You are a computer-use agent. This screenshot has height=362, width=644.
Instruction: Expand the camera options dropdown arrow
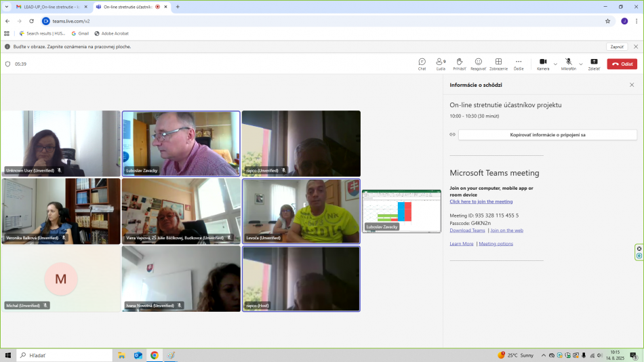(x=555, y=64)
